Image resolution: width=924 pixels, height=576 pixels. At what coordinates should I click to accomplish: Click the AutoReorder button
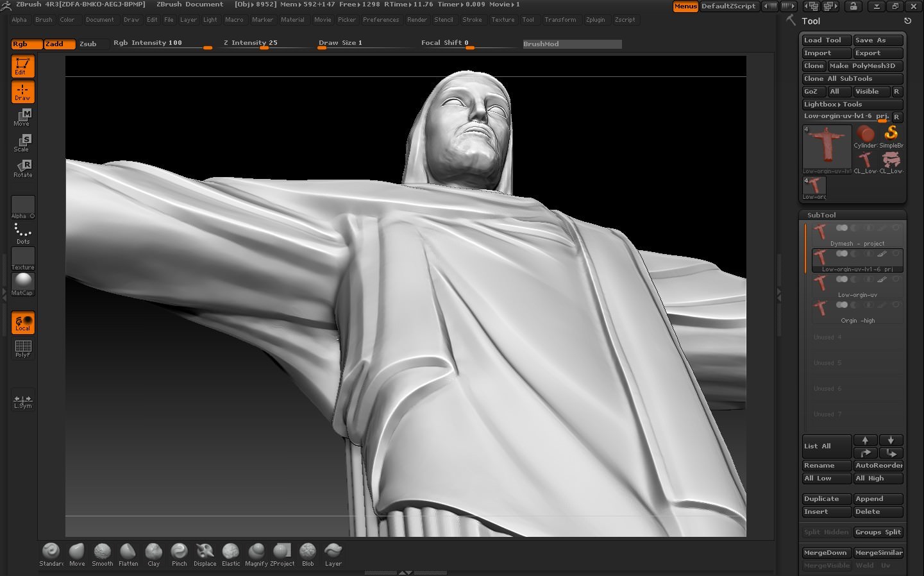pyautogui.click(x=878, y=466)
